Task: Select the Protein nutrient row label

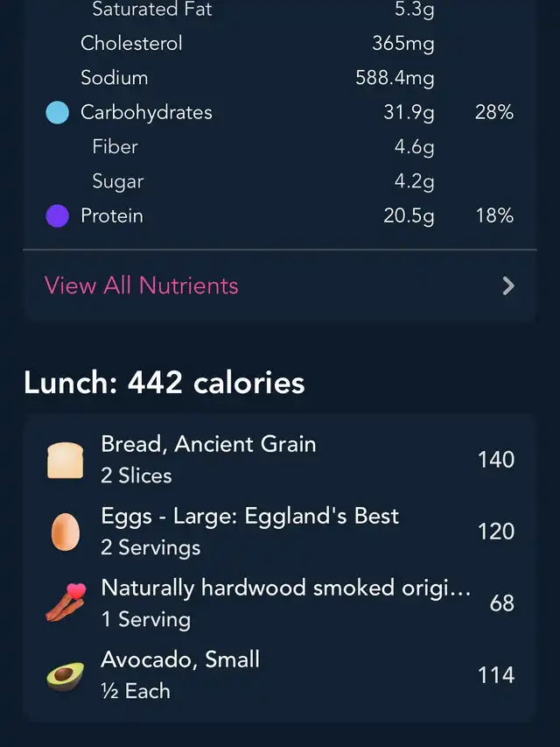Action: click(x=112, y=215)
